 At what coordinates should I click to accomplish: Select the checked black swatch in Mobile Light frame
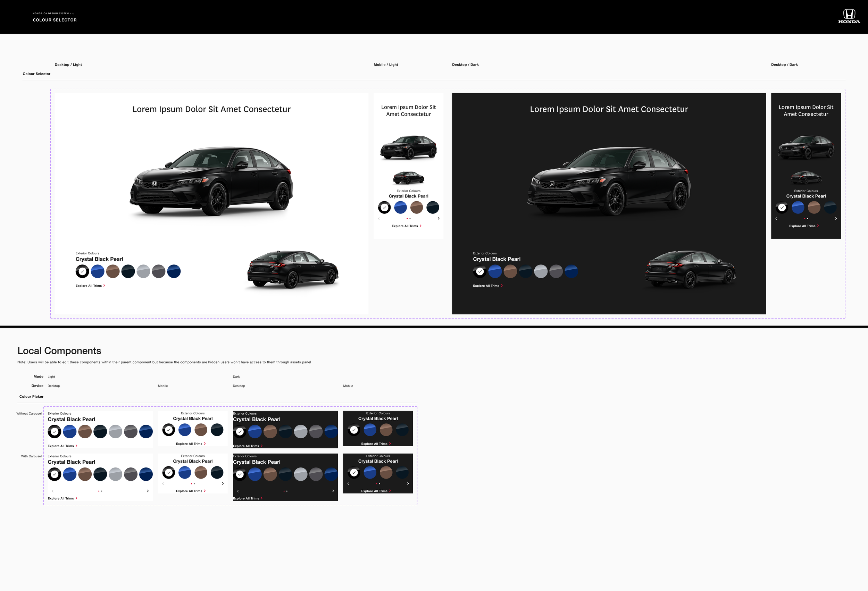click(x=384, y=207)
